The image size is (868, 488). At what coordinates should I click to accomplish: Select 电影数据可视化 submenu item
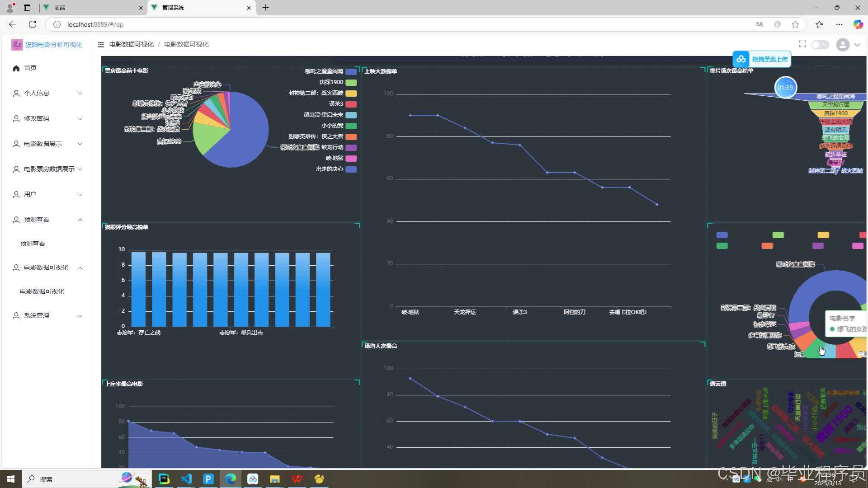pos(42,291)
